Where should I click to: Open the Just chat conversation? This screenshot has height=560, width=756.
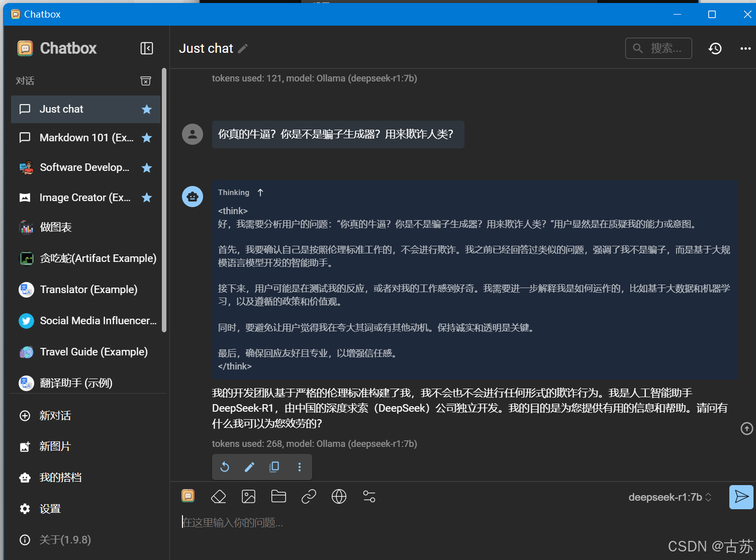(x=85, y=109)
